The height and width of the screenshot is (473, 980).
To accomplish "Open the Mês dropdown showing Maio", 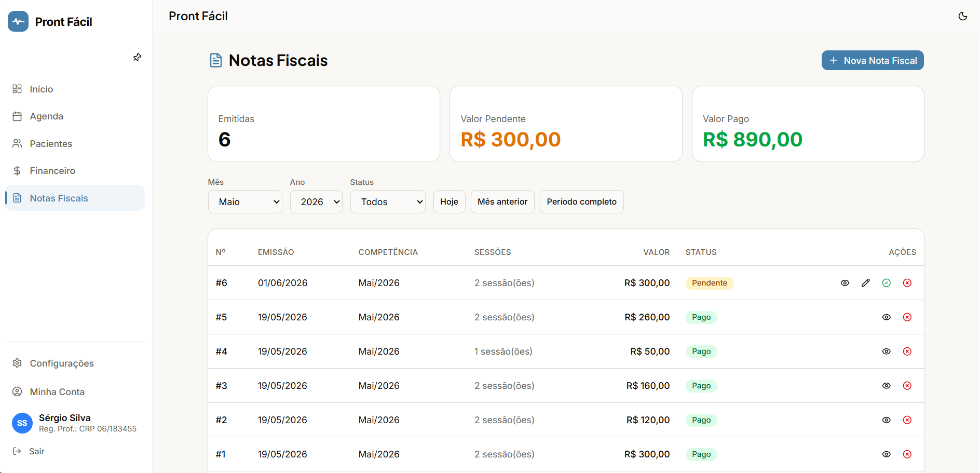I will [245, 202].
